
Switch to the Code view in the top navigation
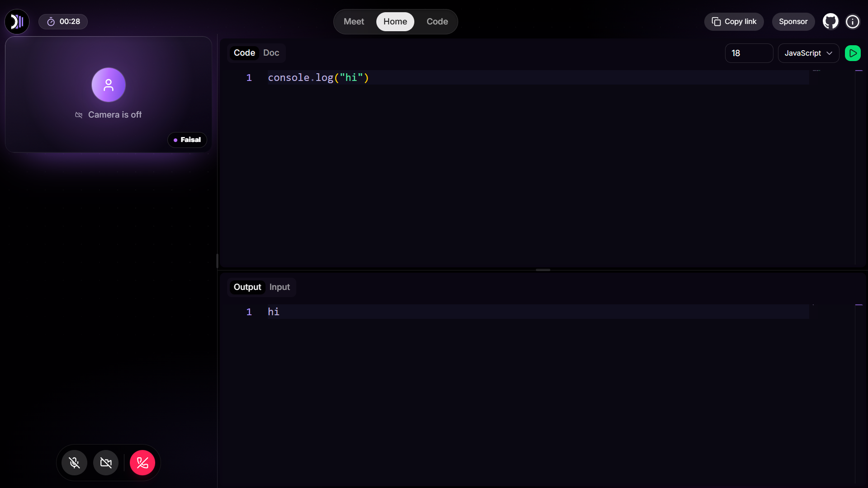click(437, 22)
